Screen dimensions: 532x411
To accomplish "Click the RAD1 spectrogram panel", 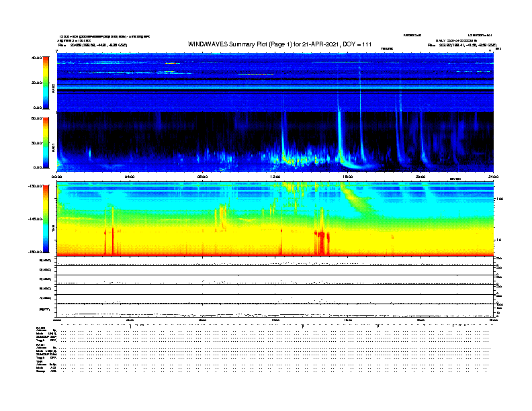I will click(x=275, y=142).
